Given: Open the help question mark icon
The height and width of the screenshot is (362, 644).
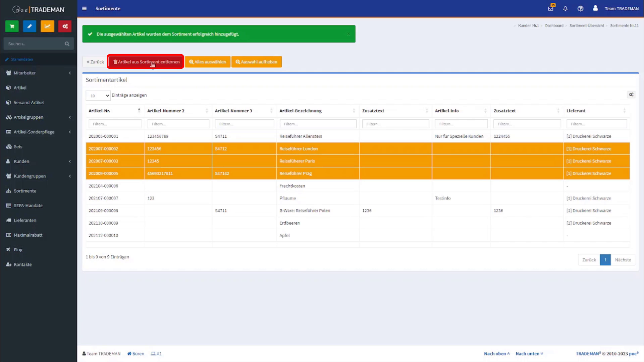Looking at the screenshot, I should pos(580,9).
